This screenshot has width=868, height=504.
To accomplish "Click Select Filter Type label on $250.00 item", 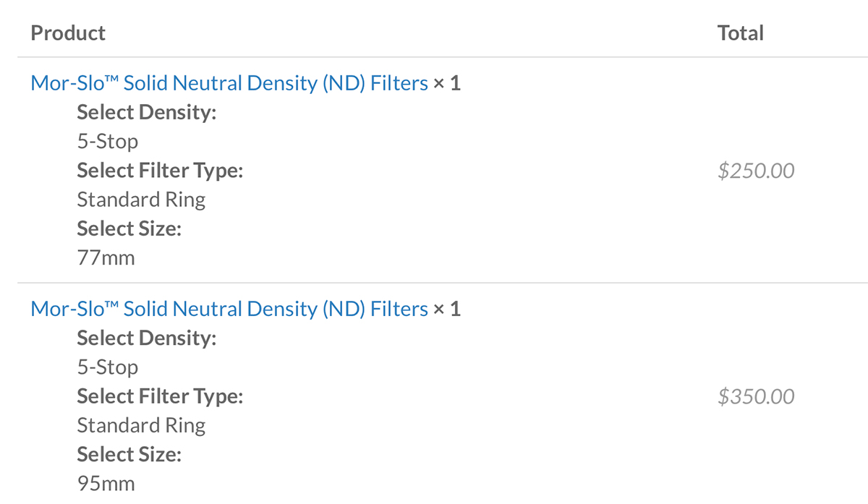I will (160, 171).
